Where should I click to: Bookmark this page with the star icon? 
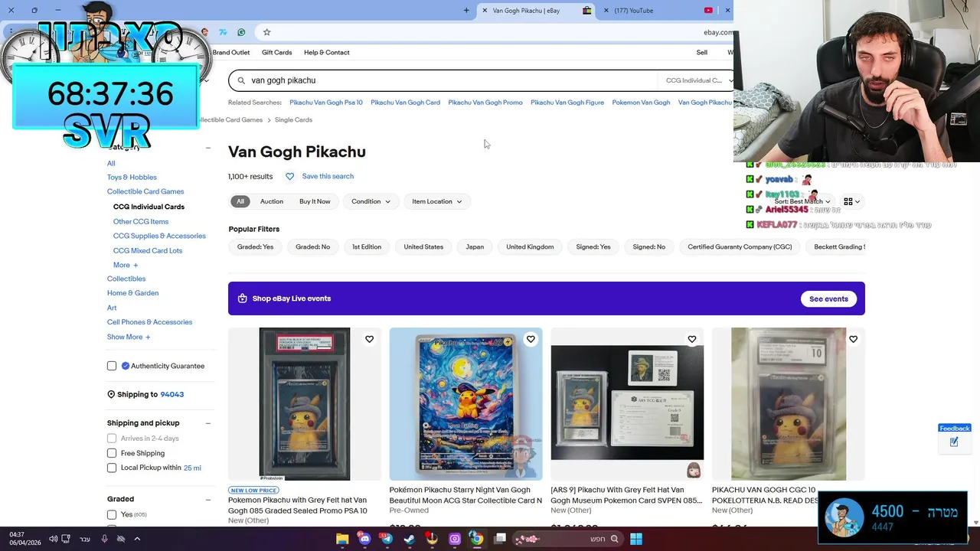click(266, 32)
